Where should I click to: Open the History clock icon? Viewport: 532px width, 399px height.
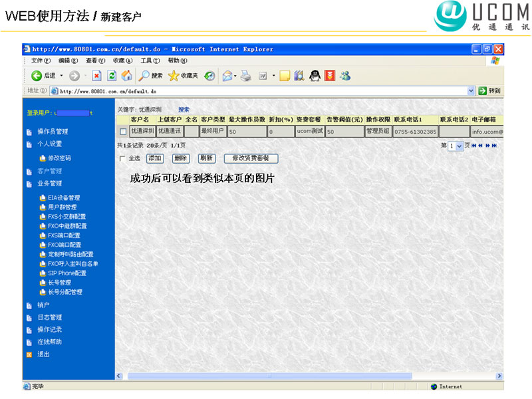(x=209, y=76)
